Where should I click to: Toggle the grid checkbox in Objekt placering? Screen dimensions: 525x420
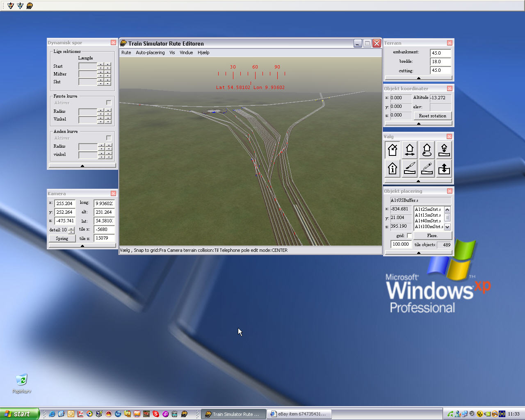click(x=409, y=235)
